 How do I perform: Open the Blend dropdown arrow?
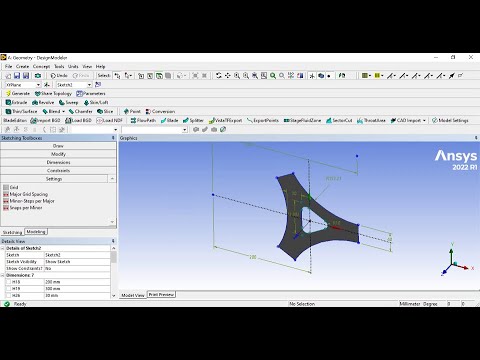click(x=63, y=111)
